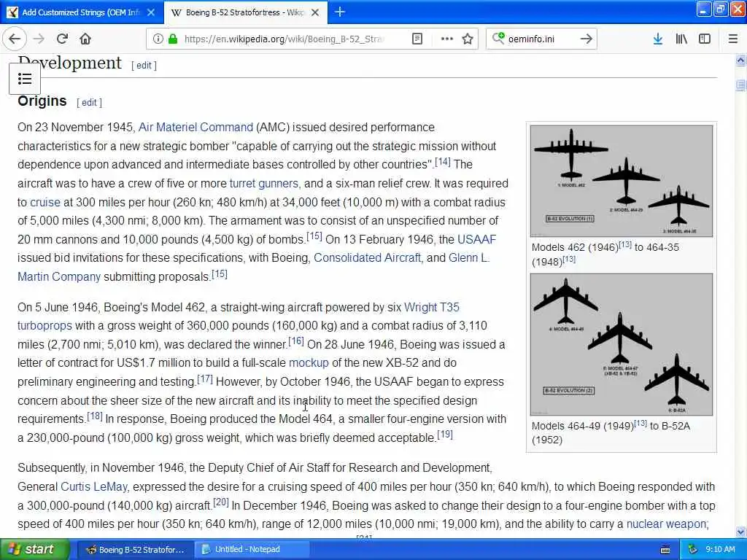
Task: Click the vertical scrollbar thumb
Action: 740,85
